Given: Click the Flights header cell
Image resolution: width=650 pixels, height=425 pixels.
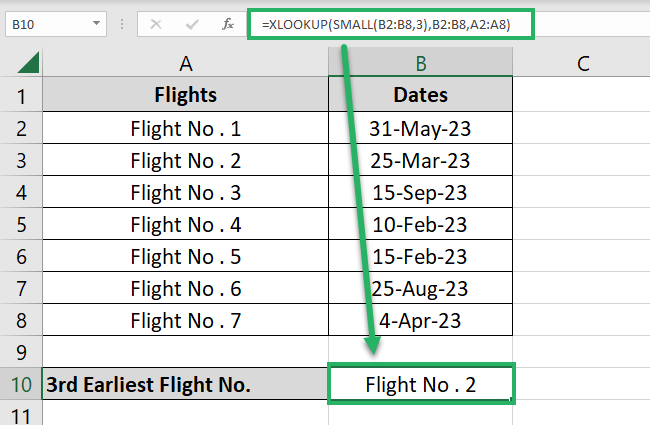Looking at the screenshot, I should [186, 96].
